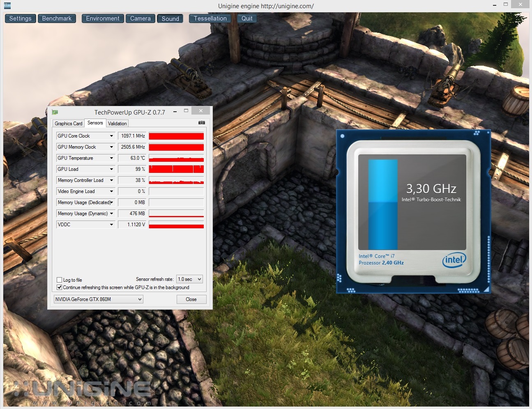
Task: Close the Unigine engine window
Action: (520, 5)
